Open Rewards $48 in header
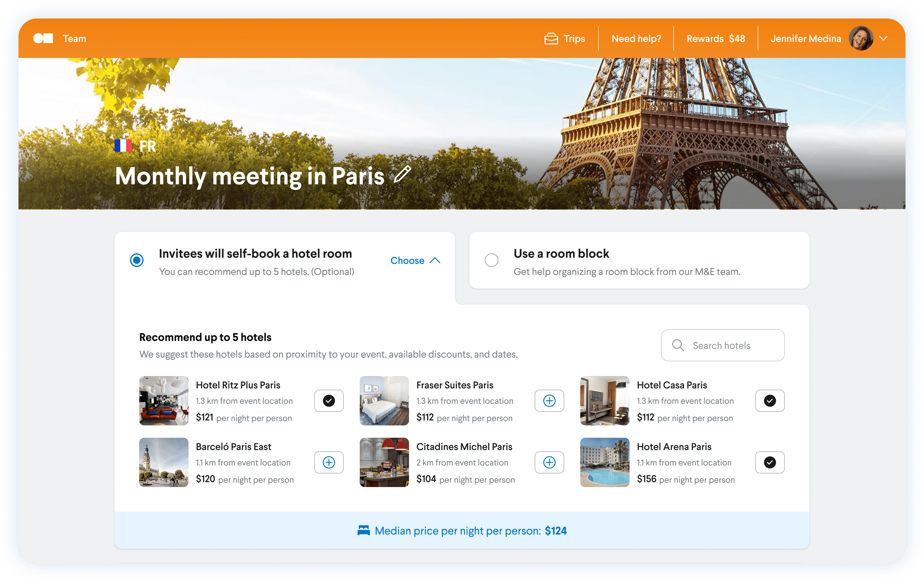Screen dimensions: 924x582 pos(716,39)
